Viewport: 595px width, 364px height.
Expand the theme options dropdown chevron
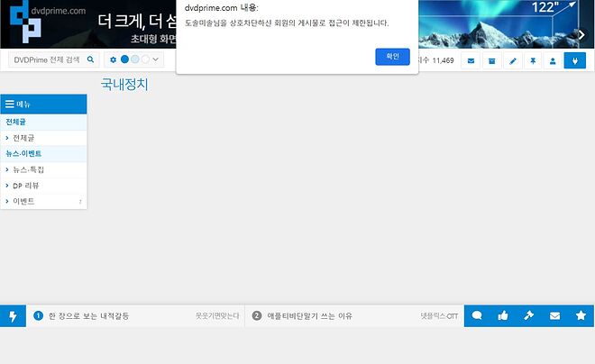[x=156, y=59]
